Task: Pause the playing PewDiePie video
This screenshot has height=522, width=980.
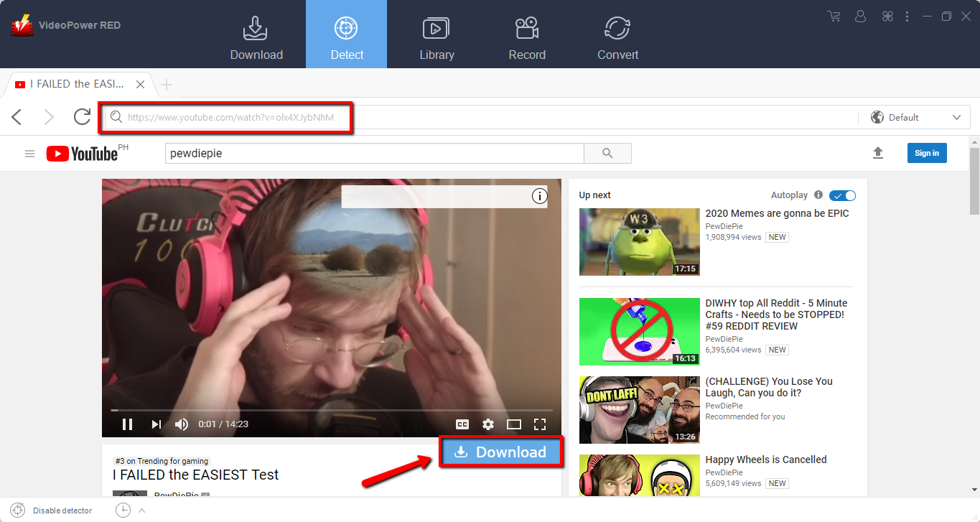Action: click(x=128, y=424)
